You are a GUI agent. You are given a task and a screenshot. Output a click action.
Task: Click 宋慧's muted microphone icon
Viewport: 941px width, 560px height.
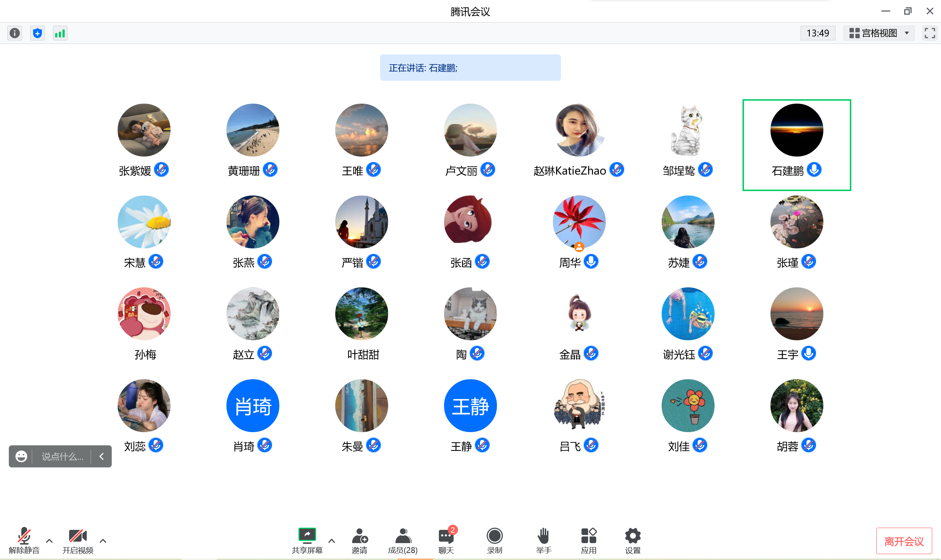click(x=156, y=262)
